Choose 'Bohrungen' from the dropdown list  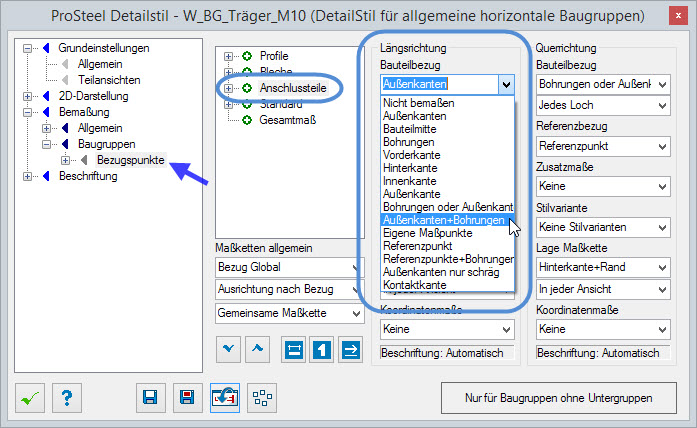pyautogui.click(x=448, y=142)
